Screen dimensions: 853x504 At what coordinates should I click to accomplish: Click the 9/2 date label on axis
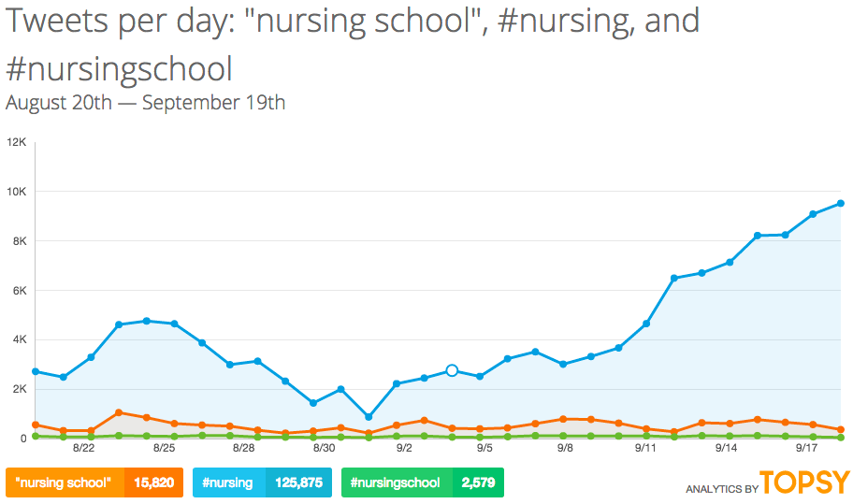point(404,448)
